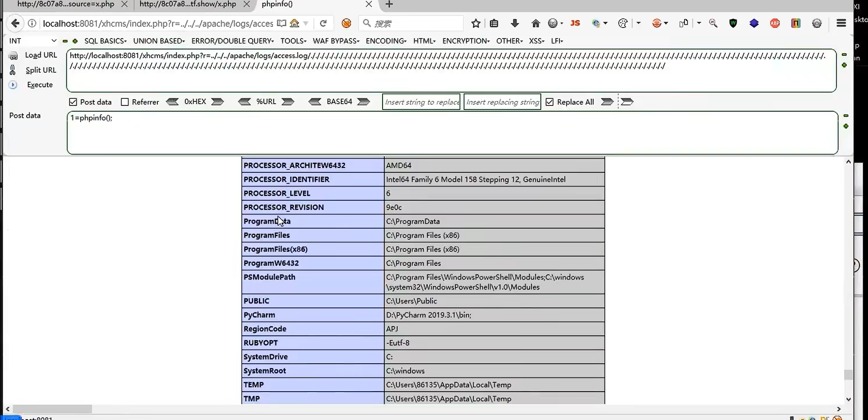Open the TOOLS dropdown menu
Screen dimensions: 868x420
tap(293, 41)
